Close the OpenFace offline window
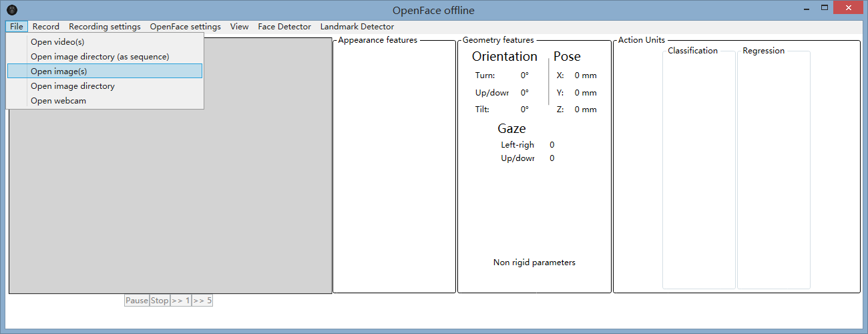Screen dimensions: 868x334 tap(848, 8)
